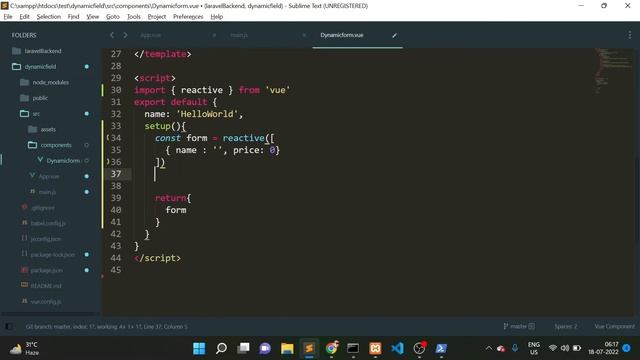
Task: Close the main.js tab
Action: tap(304, 36)
